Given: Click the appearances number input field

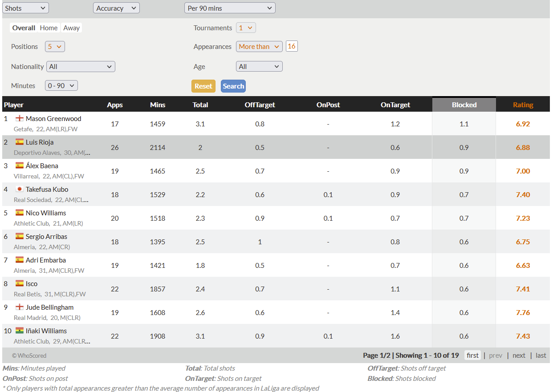Looking at the screenshot, I should 292,46.
